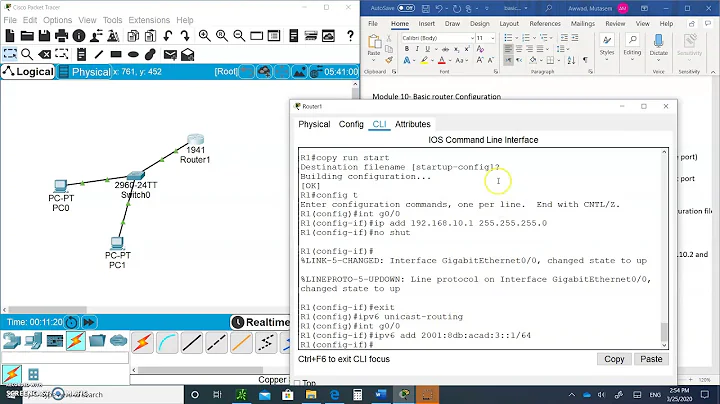Click the PC0 device on the workspace
Image resolution: width=720 pixels, height=404 pixels.
[x=60, y=185]
